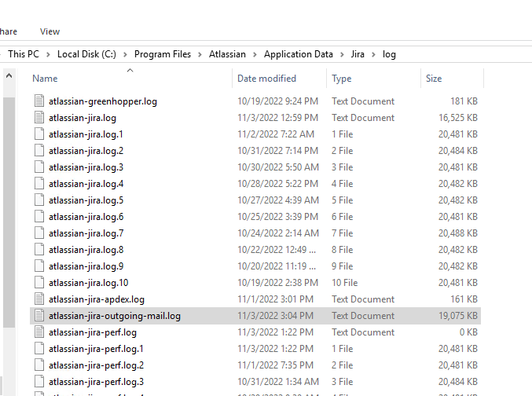Click date 11/3/2022 12:59 PM

(278, 118)
